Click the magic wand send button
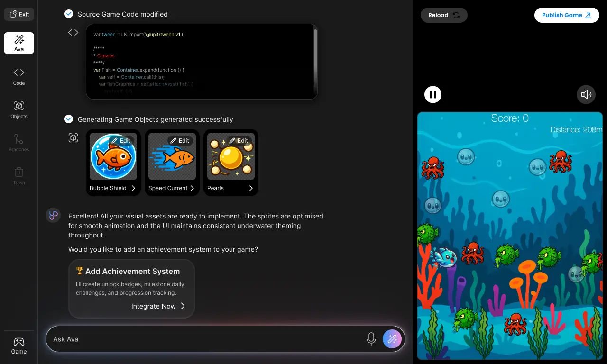 [x=392, y=339]
